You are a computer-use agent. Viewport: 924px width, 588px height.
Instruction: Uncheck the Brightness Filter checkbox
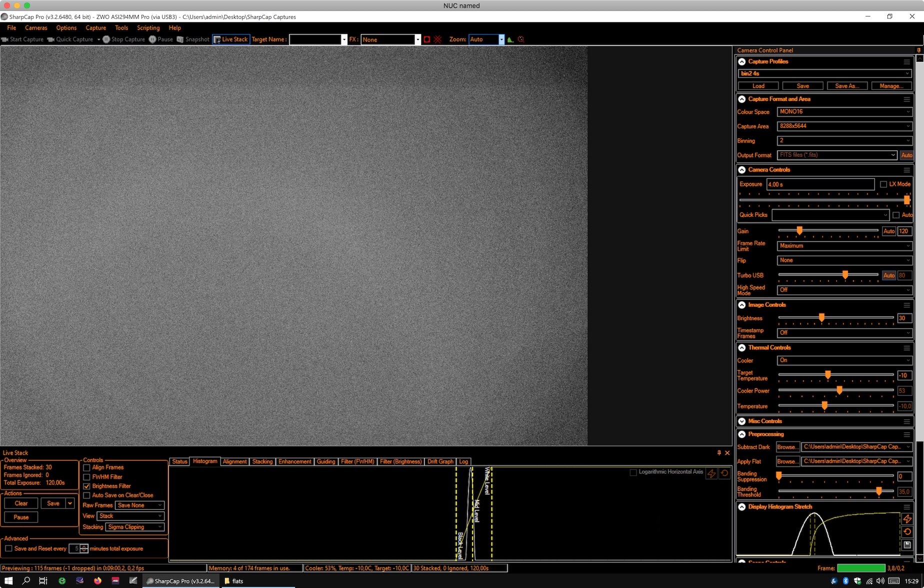point(86,486)
